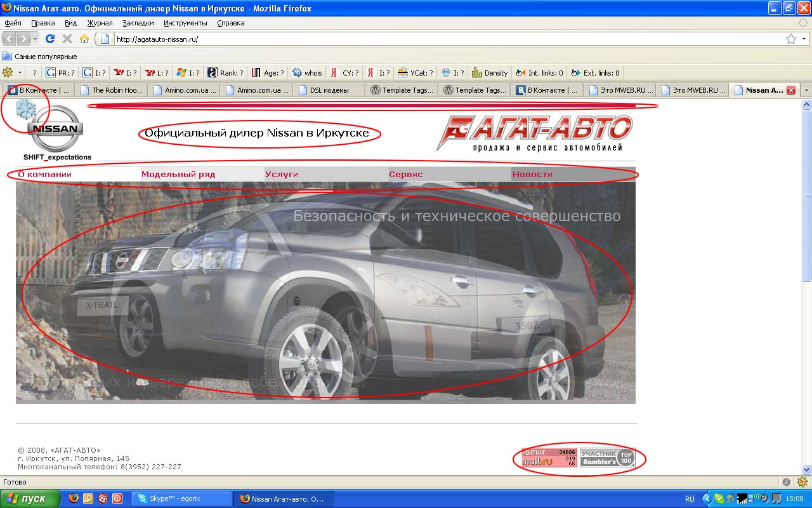Reload the current page
The width and height of the screenshot is (812, 508).
tap(51, 39)
